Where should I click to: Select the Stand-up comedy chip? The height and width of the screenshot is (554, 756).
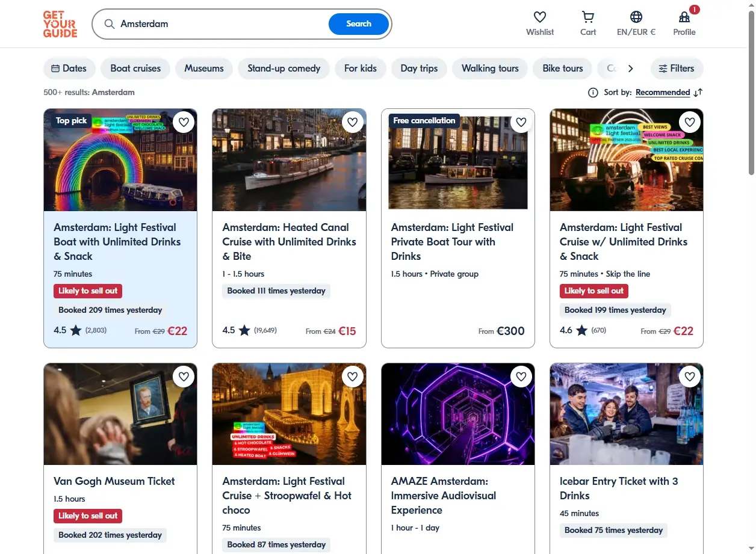click(x=284, y=69)
